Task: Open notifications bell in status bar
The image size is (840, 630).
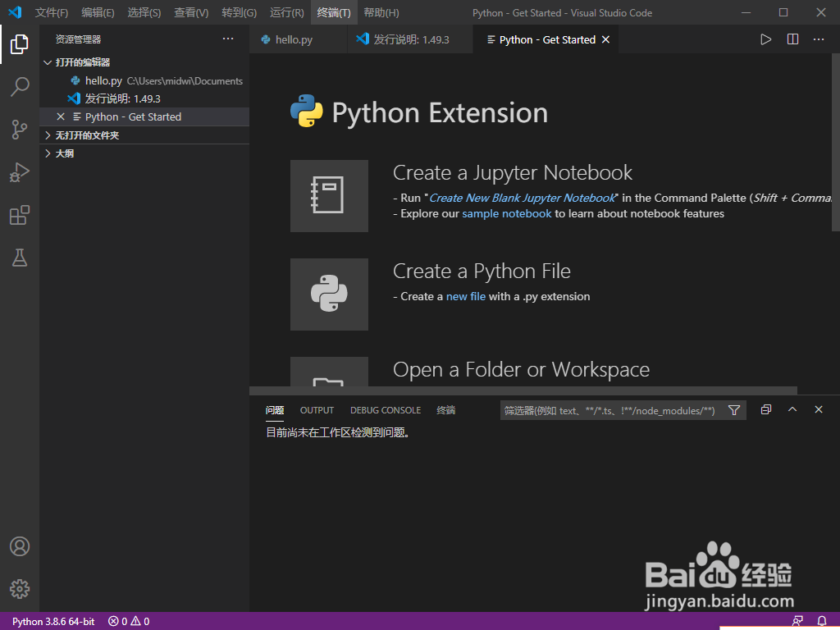Action: click(x=822, y=622)
